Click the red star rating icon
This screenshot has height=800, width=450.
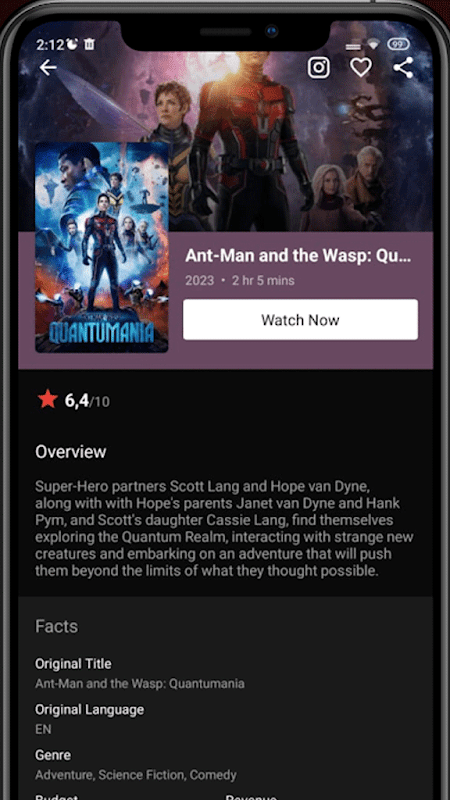[x=48, y=399]
